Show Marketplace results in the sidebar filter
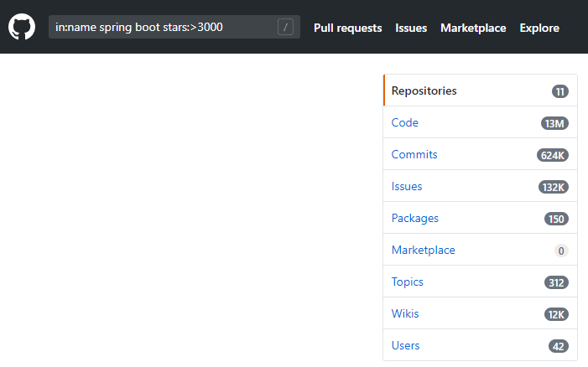This screenshot has width=588, height=367. (x=480, y=250)
